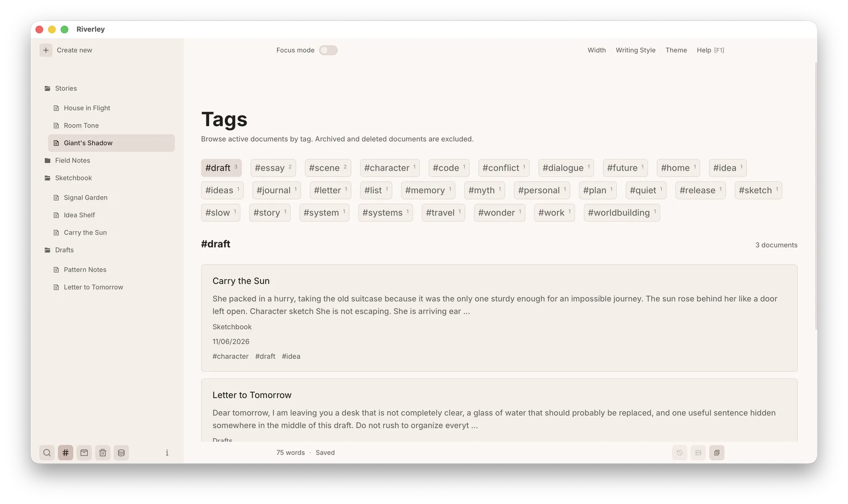Viewport: 848px width, 504px height.
Task: Filter by the #conflict tag
Action: click(x=503, y=168)
